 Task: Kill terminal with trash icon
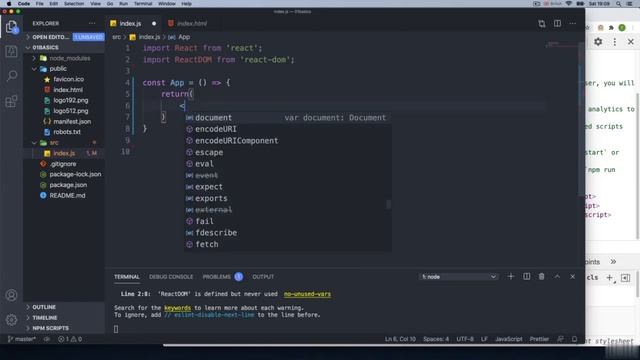coord(542,277)
